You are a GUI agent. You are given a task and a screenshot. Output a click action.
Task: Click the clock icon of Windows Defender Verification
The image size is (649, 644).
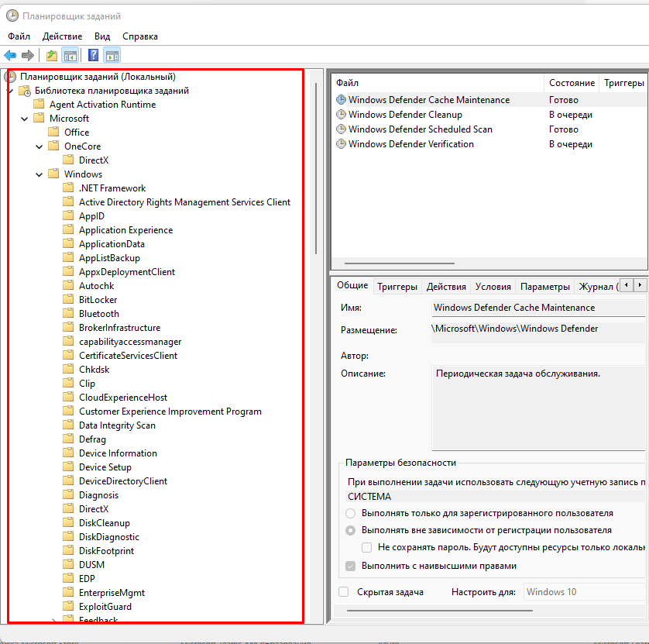click(341, 144)
